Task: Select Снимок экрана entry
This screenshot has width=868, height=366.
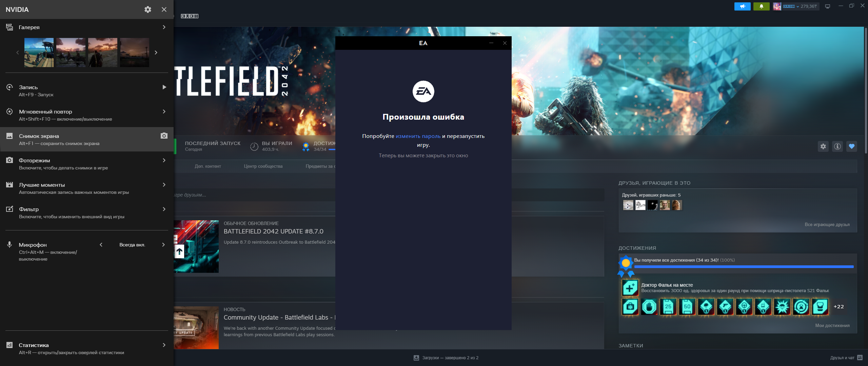Action: coord(87,139)
